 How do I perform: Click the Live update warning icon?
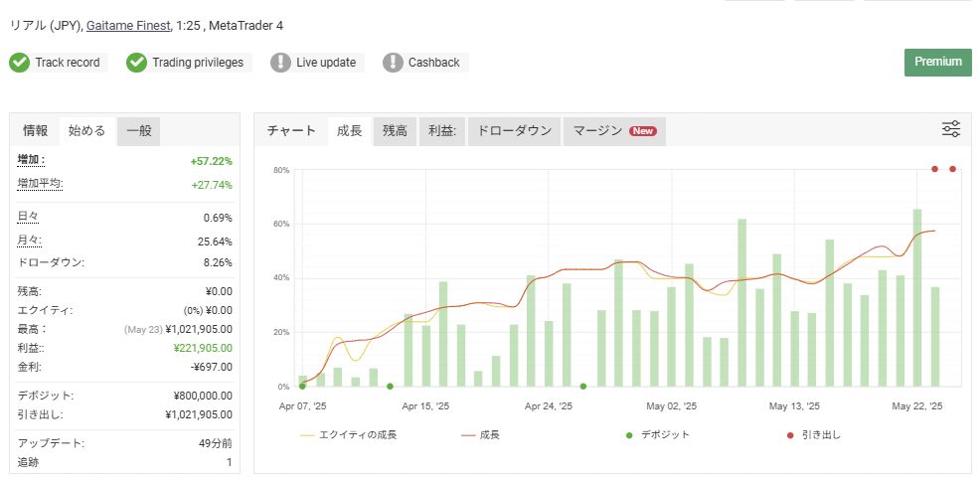[x=280, y=63]
